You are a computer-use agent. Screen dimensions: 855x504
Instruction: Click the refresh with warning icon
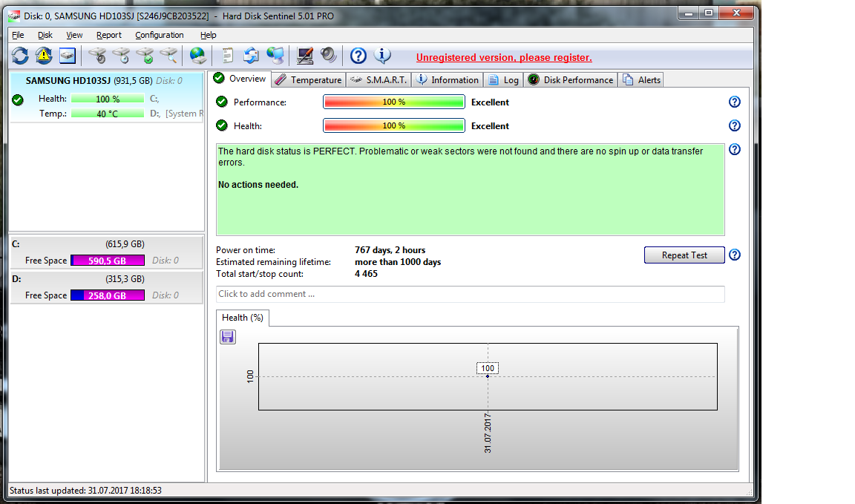tap(44, 56)
